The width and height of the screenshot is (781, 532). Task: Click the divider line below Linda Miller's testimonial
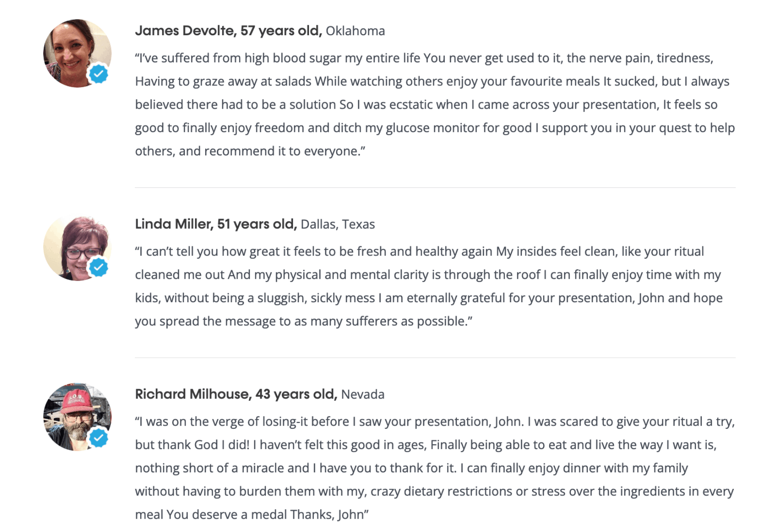(435, 357)
